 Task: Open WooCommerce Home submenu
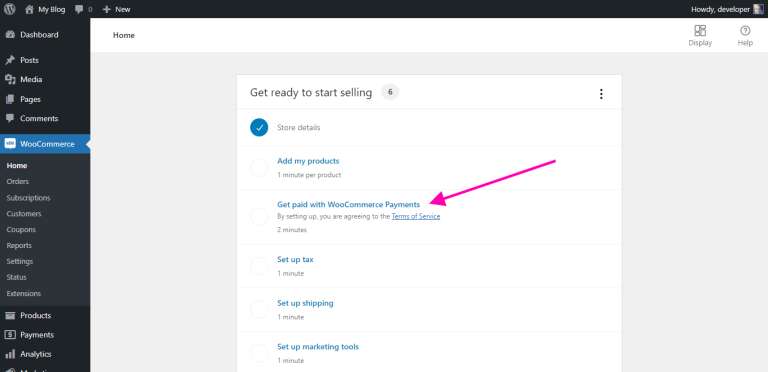[17, 165]
